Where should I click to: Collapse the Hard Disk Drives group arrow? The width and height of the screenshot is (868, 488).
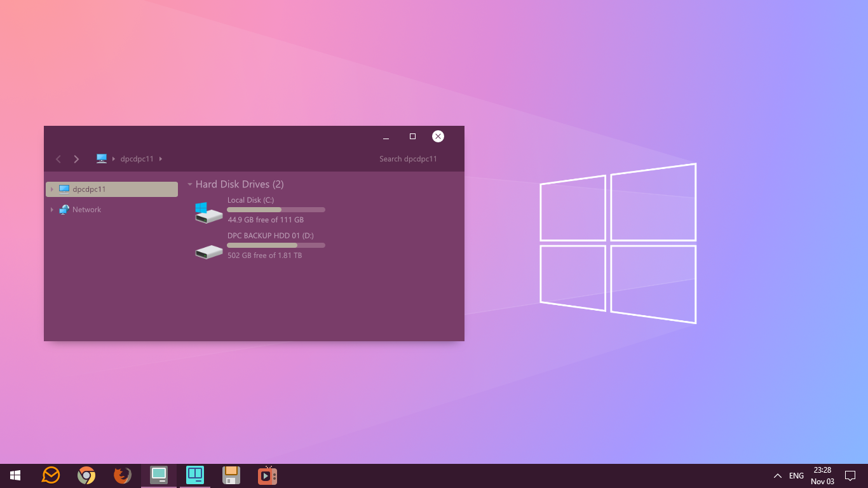190,184
